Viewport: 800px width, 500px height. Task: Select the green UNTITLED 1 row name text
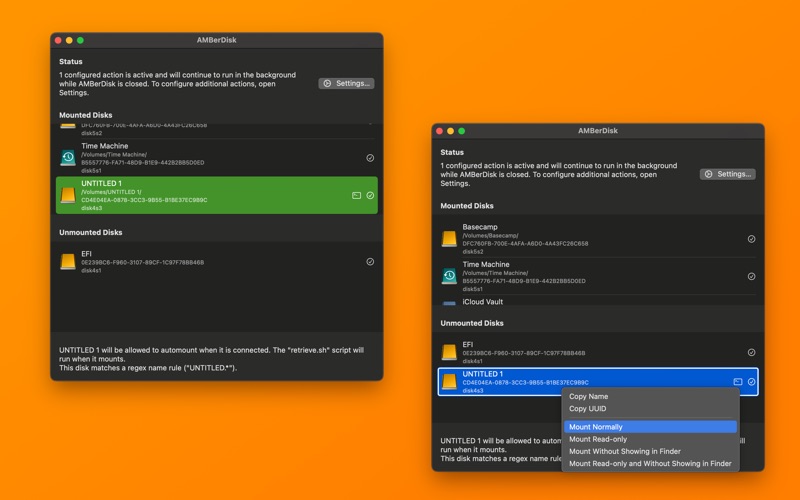point(101,183)
